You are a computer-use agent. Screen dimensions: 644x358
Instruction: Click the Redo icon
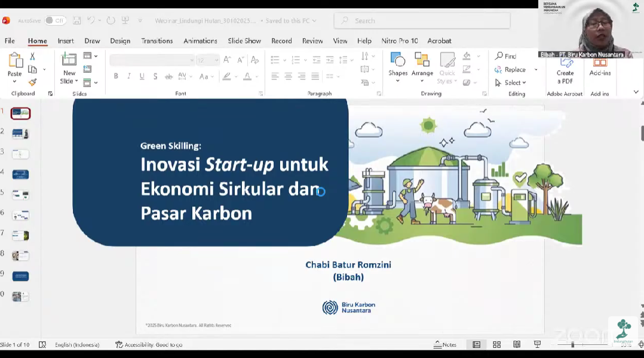tap(111, 20)
